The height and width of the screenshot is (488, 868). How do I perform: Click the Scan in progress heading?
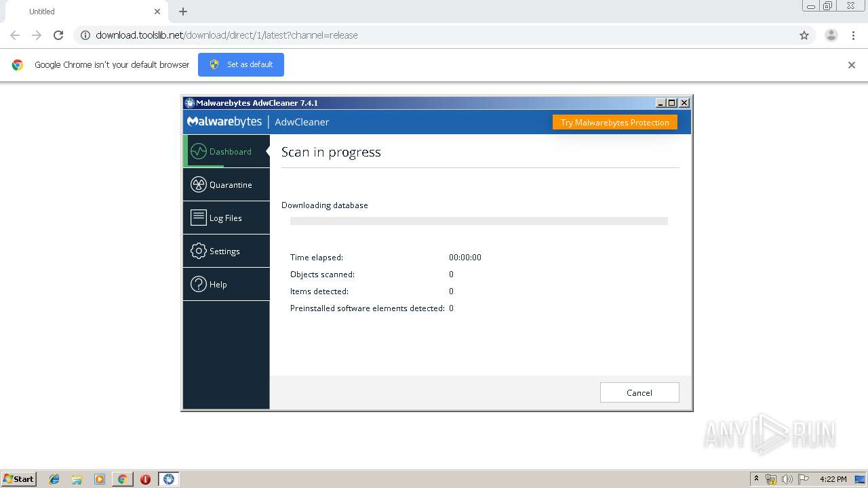pos(331,152)
